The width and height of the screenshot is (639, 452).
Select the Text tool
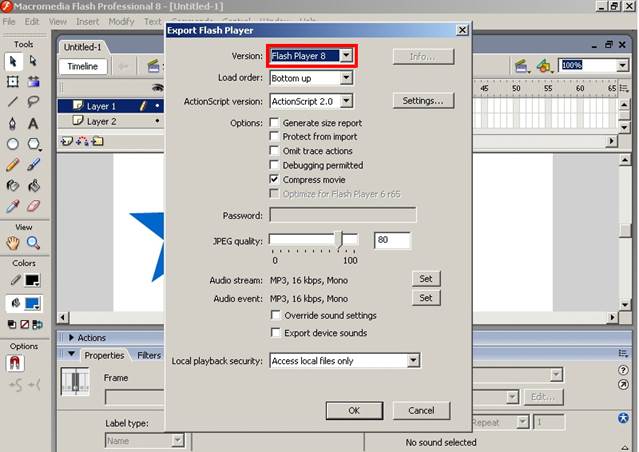click(33, 123)
